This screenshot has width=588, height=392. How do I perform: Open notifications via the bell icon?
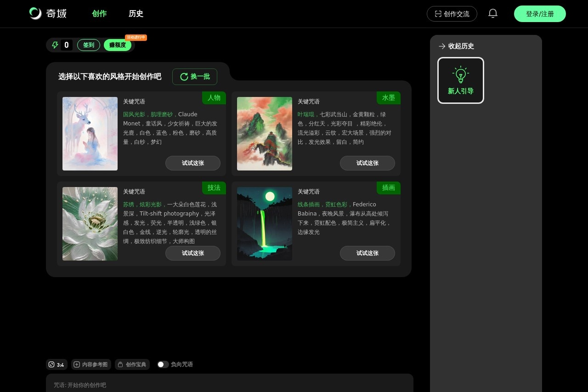click(x=492, y=13)
